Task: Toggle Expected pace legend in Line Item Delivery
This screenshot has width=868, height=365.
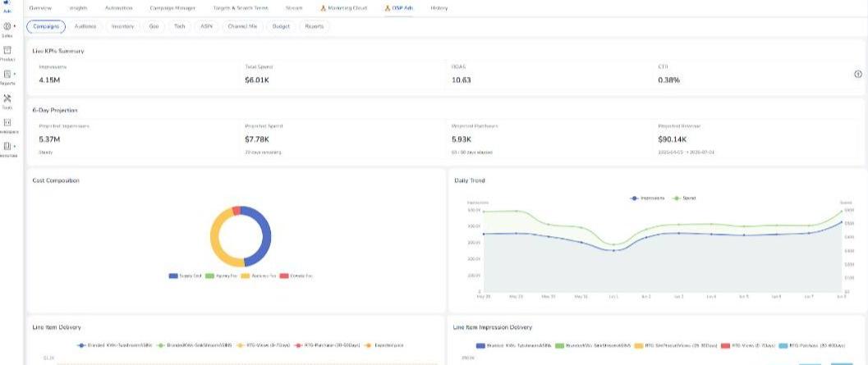Action: (384, 345)
